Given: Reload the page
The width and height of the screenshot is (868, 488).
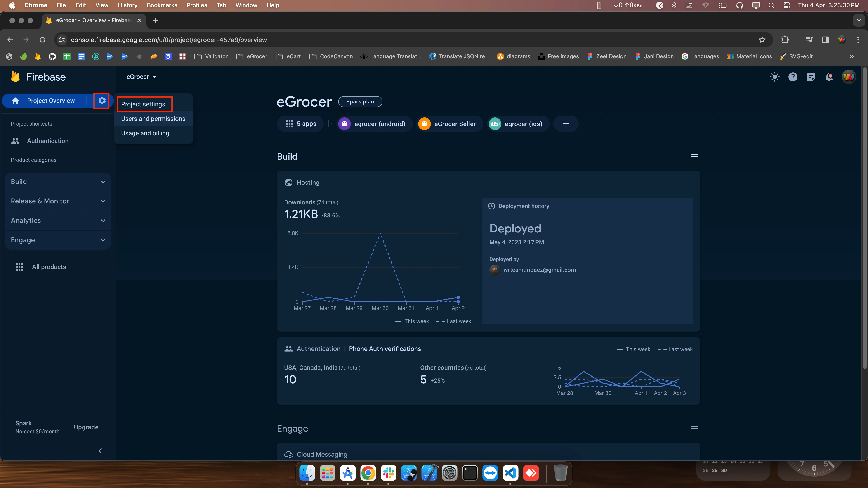Looking at the screenshot, I should pos(42,40).
